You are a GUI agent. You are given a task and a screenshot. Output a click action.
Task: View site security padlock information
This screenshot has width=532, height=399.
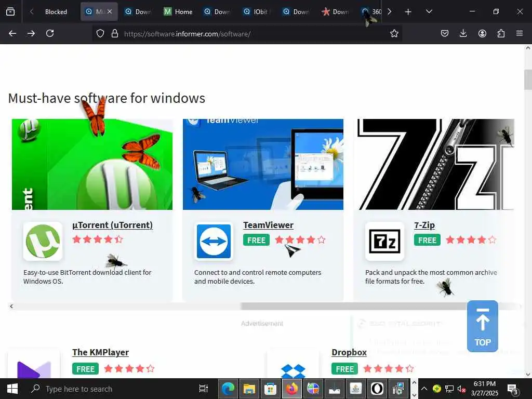click(x=115, y=34)
